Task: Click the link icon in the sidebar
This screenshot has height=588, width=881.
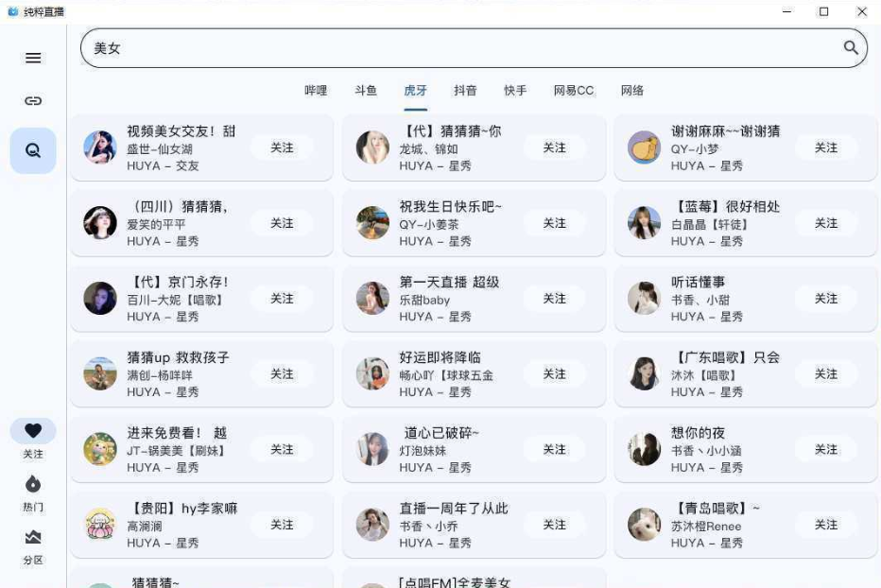Action: click(33, 100)
